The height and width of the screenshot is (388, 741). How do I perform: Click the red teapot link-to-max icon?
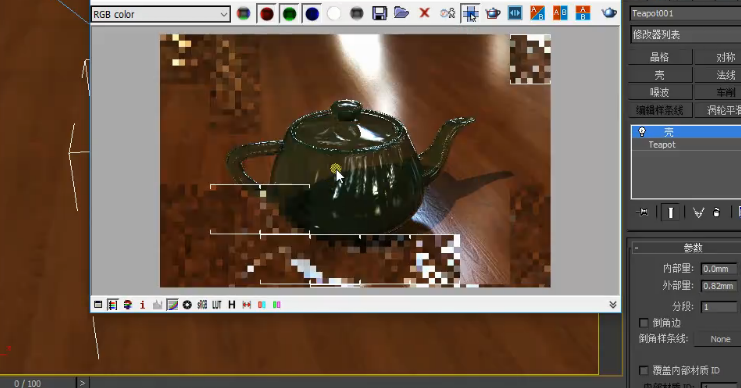[x=492, y=13]
